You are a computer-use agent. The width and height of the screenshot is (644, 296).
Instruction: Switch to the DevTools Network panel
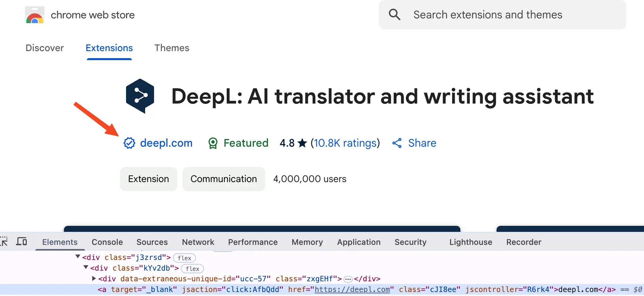(x=198, y=242)
